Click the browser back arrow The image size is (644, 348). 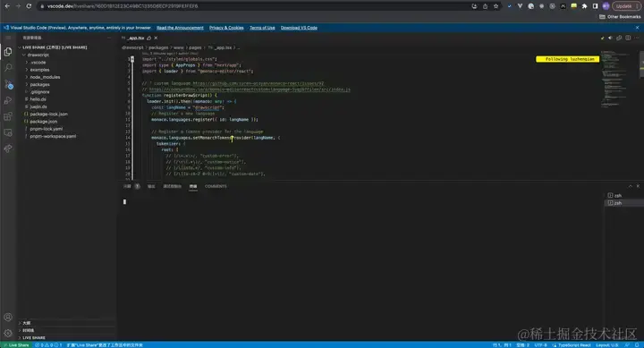pyautogui.click(x=7, y=6)
